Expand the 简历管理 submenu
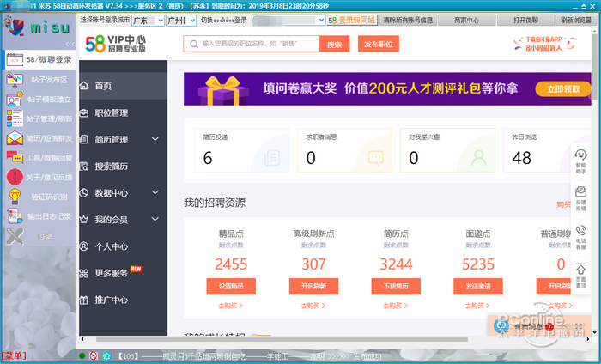Screen dimensions: 601x364 click(155, 139)
